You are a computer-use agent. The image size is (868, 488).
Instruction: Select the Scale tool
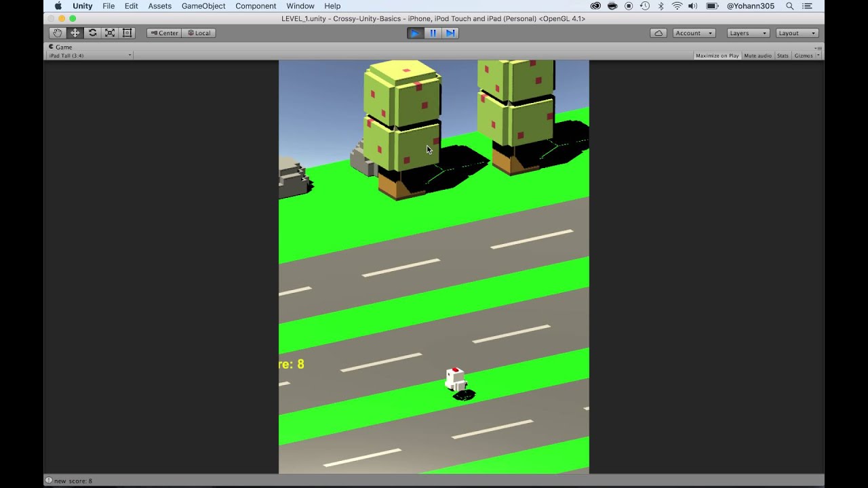[x=109, y=33]
